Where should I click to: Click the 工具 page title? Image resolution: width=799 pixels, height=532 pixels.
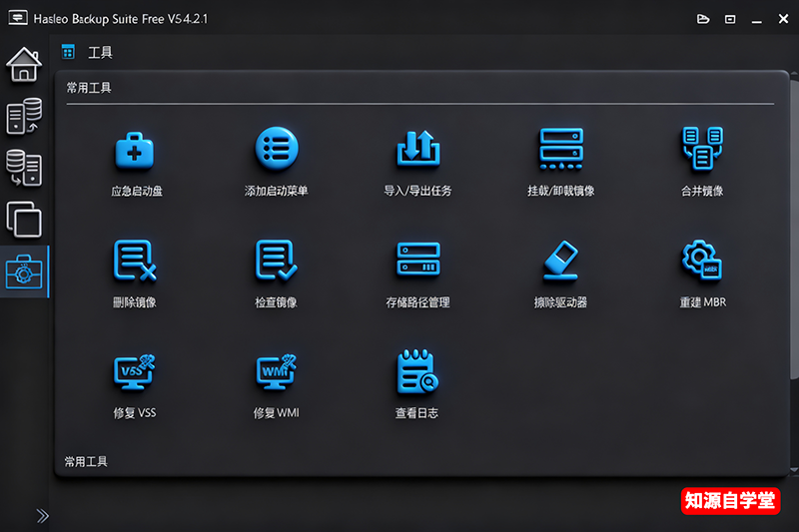[x=101, y=53]
